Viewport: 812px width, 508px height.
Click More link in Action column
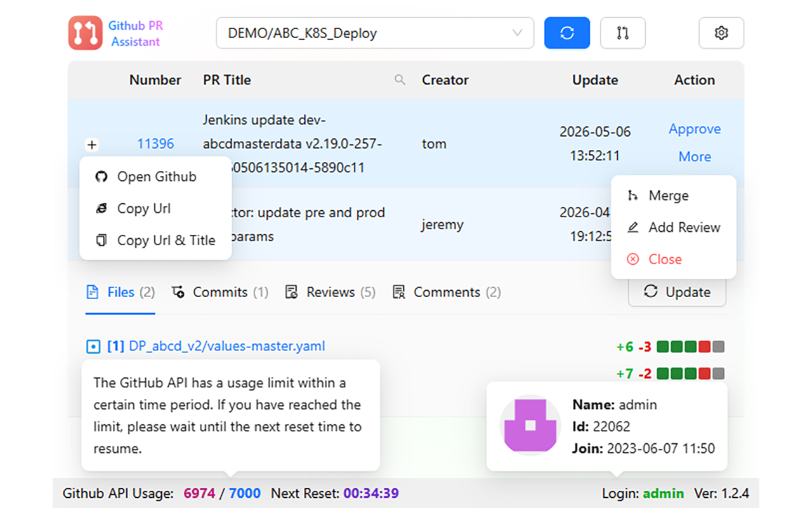click(695, 157)
